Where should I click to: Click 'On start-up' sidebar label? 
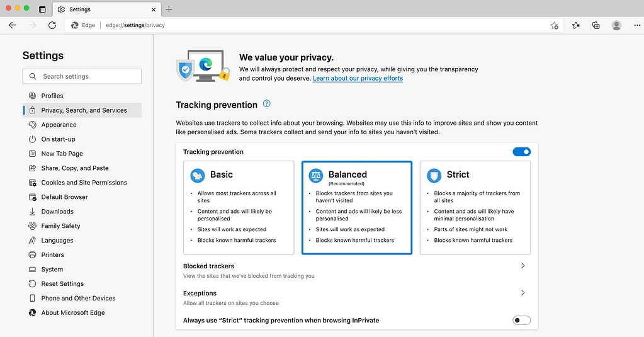click(59, 139)
